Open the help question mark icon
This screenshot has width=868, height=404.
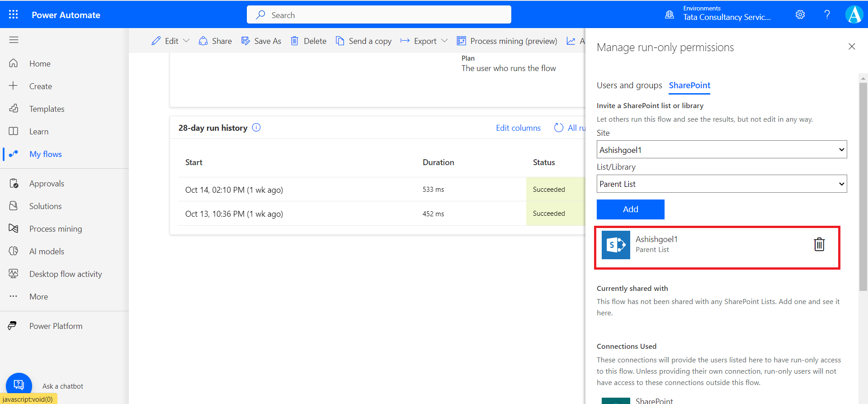click(827, 14)
